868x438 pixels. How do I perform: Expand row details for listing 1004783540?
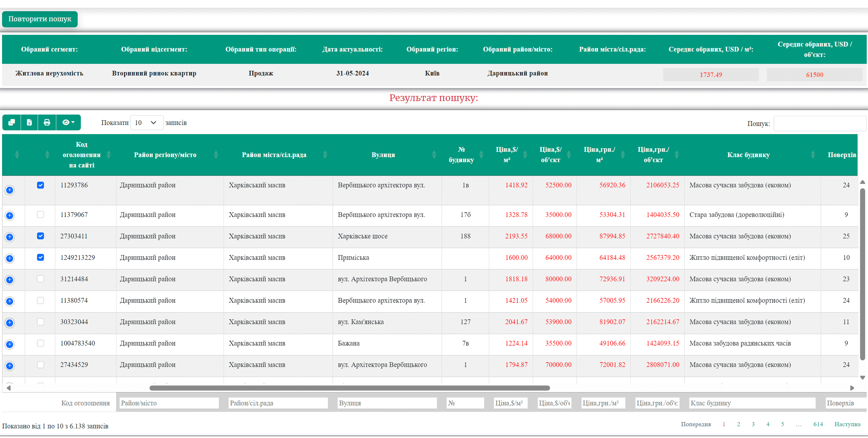click(x=9, y=344)
